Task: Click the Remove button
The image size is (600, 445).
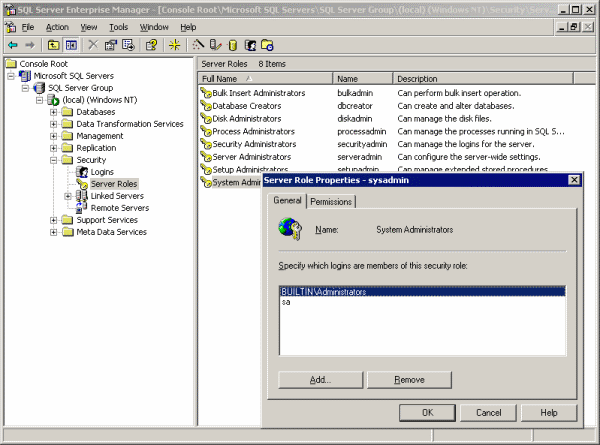Action: (x=409, y=380)
